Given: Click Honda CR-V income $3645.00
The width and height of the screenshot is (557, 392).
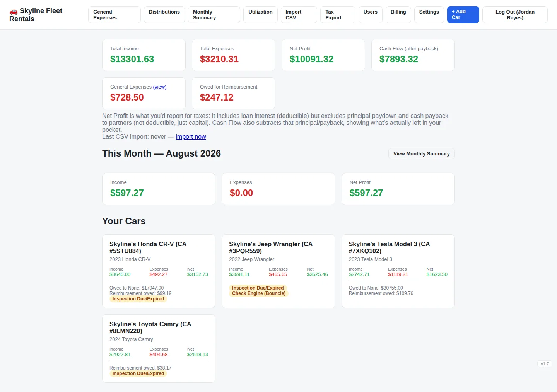Looking at the screenshot, I should point(120,274).
